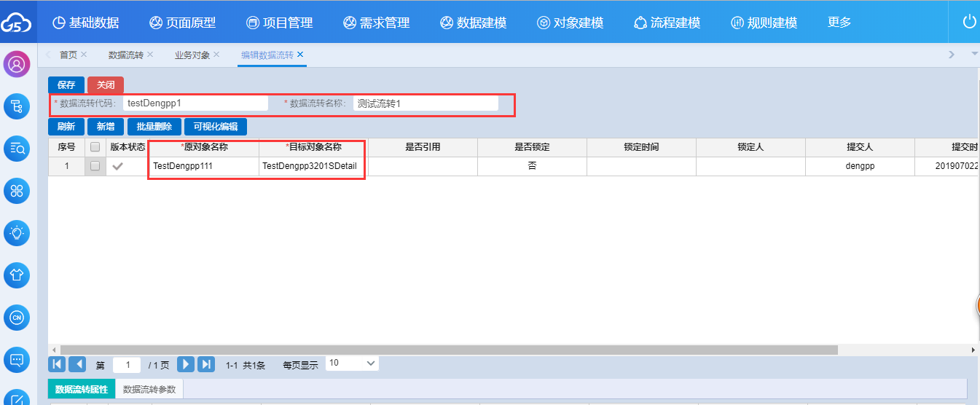Jump to first page in pagination

click(57, 364)
